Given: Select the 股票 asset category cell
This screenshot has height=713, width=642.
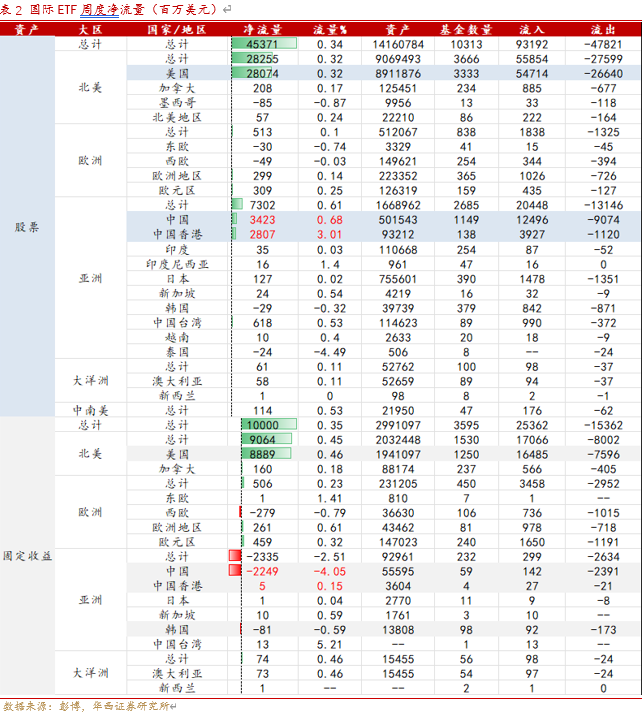Looking at the screenshot, I should click(x=27, y=227).
